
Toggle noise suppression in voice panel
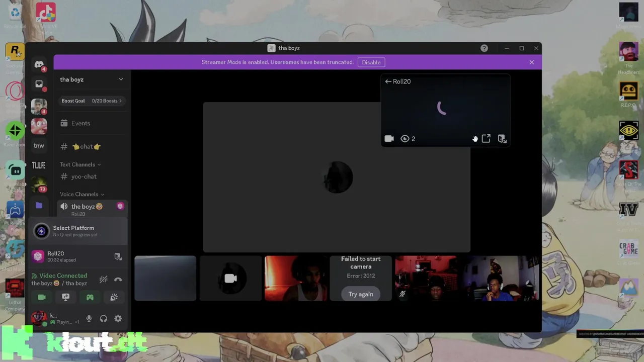point(103,280)
